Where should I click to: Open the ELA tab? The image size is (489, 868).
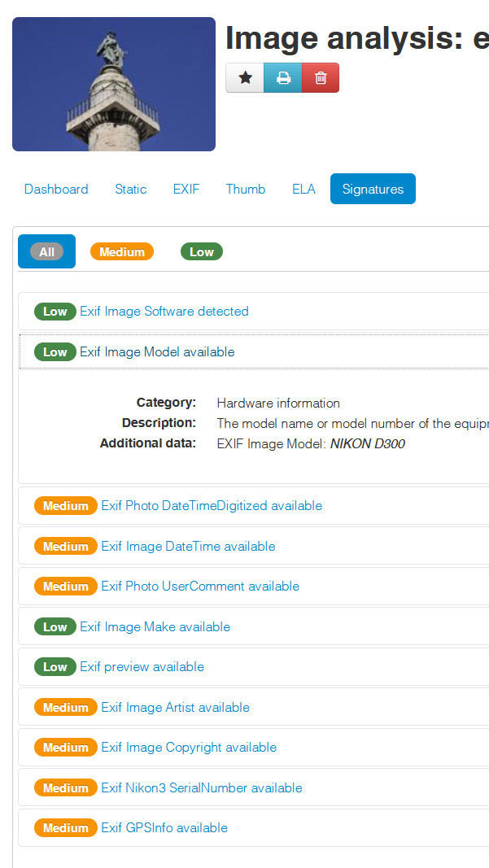click(303, 189)
